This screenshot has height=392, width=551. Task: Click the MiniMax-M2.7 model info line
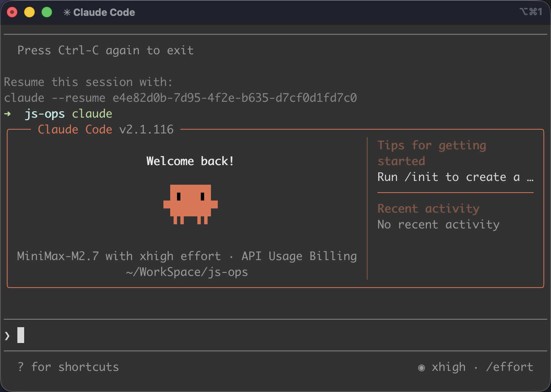[187, 256]
